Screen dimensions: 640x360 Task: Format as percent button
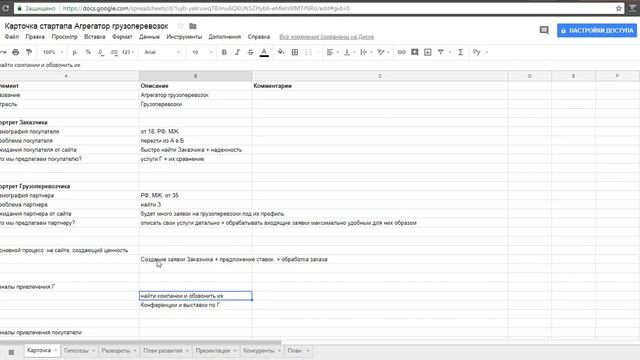click(88, 52)
